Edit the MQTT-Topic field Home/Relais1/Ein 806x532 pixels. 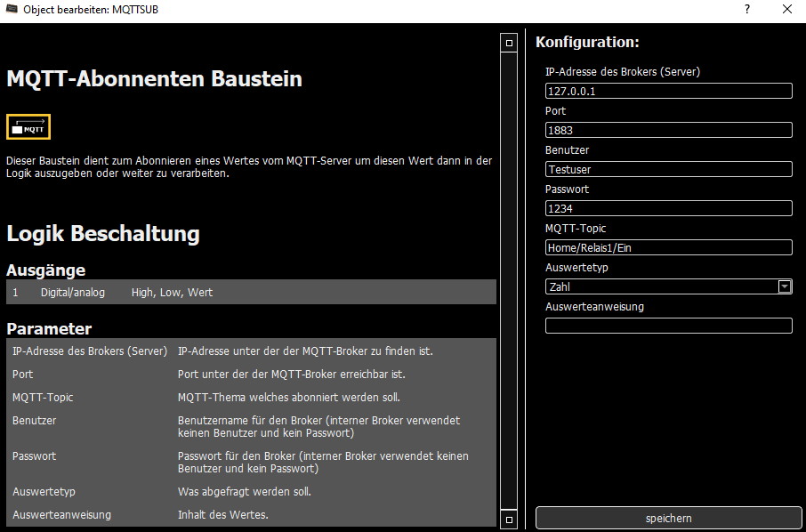click(668, 247)
